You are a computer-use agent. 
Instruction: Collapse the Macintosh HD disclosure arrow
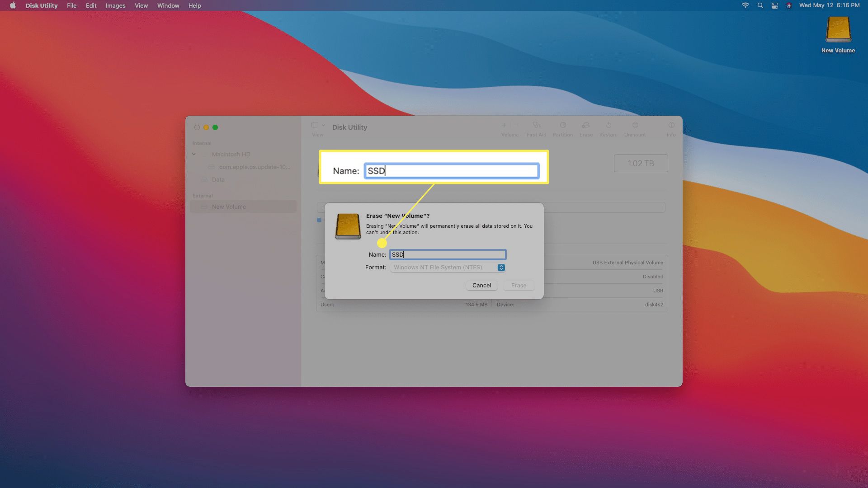coord(194,155)
